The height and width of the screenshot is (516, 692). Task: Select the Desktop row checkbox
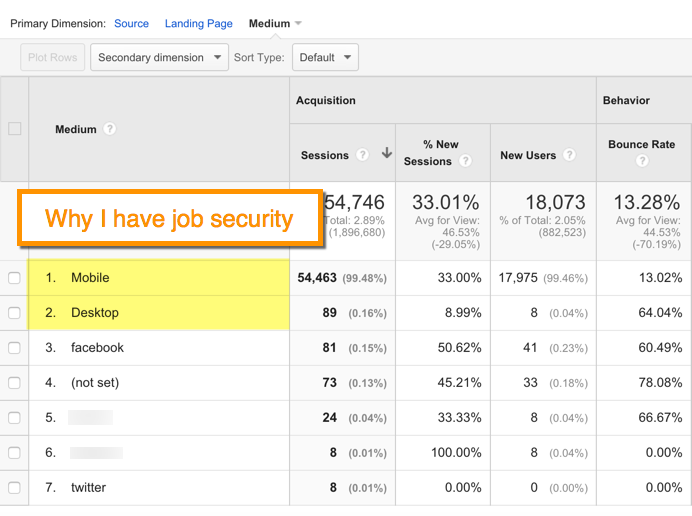click(x=14, y=313)
